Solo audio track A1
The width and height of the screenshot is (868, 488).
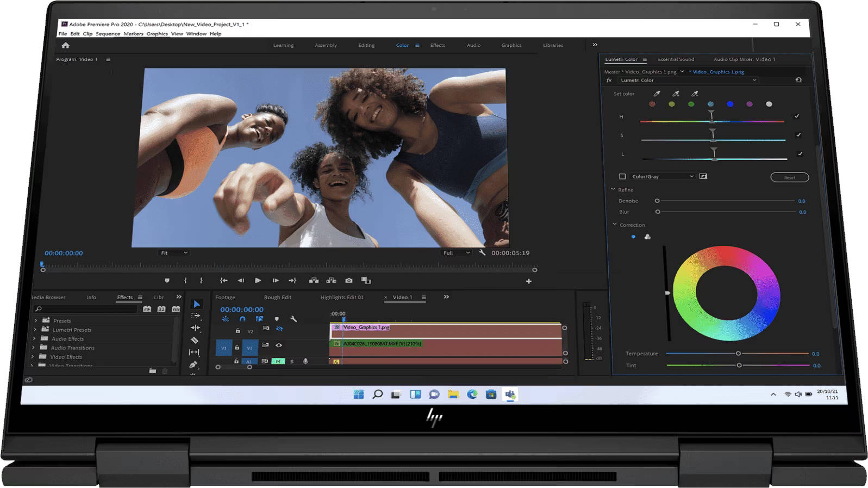(292, 361)
